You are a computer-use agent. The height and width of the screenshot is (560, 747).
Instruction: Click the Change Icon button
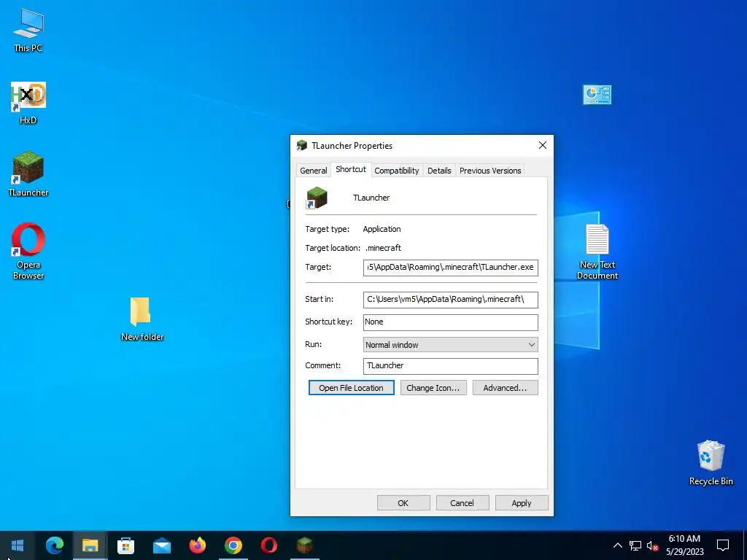[433, 388]
